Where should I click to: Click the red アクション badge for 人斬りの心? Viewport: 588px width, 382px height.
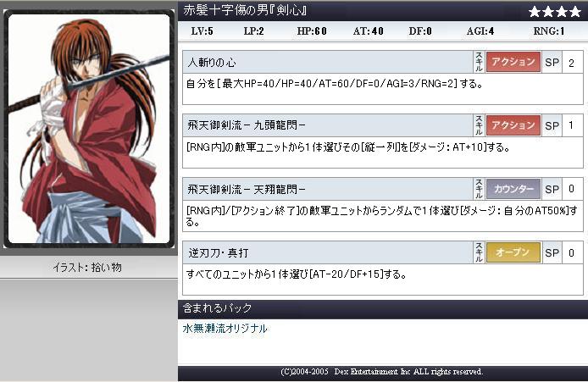pos(513,62)
